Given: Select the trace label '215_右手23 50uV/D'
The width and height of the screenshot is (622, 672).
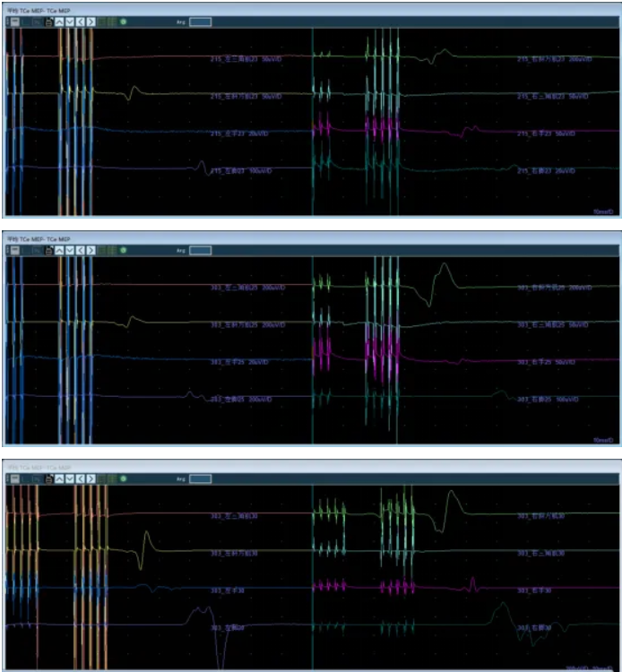Looking at the screenshot, I should [546, 134].
